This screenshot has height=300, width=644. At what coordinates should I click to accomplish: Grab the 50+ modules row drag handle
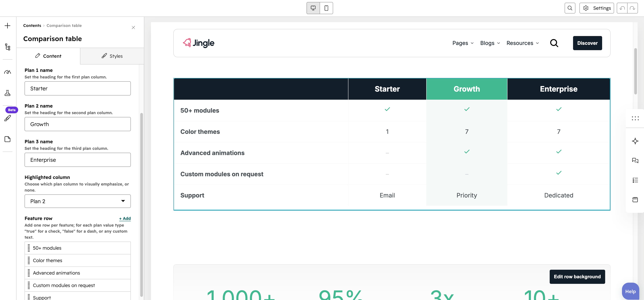coord(29,248)
